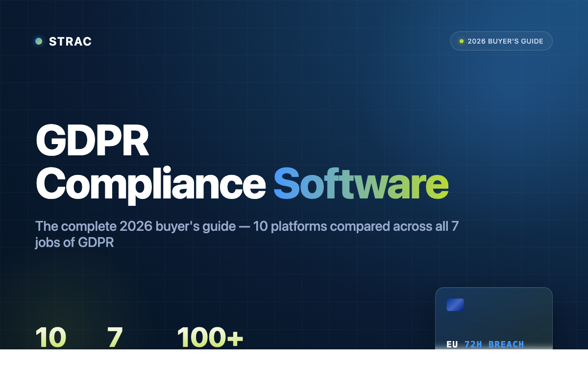
Task: Click the blue chip icon on the card
Action: [455, 305]
